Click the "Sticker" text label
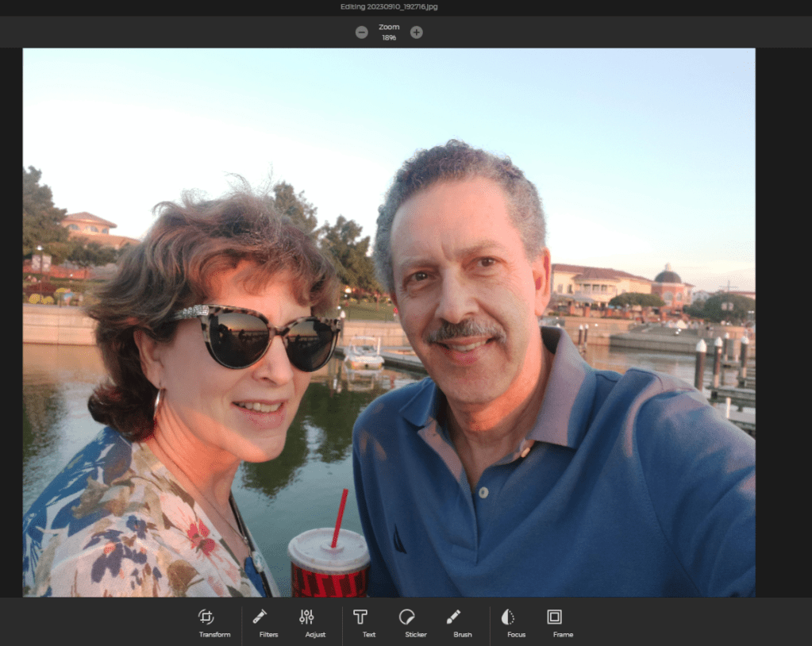Image resolution: width=812 pixels, height=646 pixels. 415,635
